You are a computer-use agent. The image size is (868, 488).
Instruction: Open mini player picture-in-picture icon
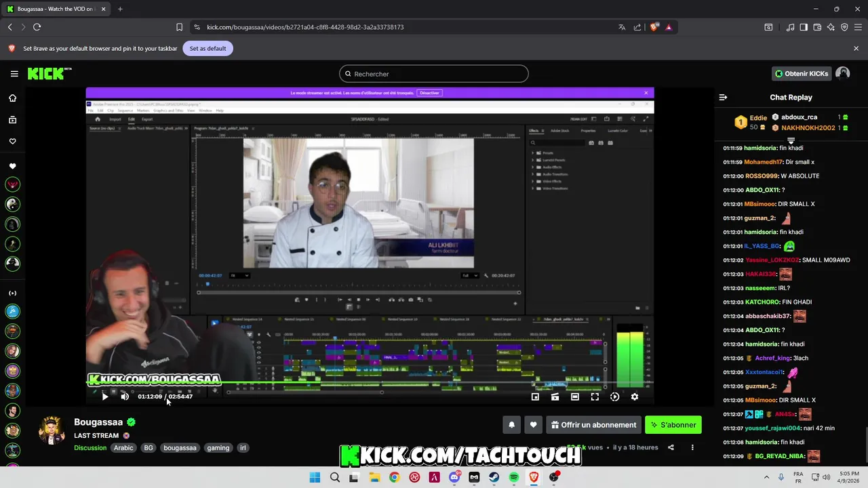(x=535, y=396)
